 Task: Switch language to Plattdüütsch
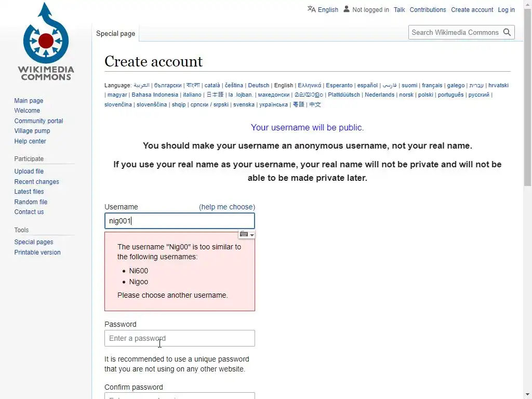coord(344,95)
